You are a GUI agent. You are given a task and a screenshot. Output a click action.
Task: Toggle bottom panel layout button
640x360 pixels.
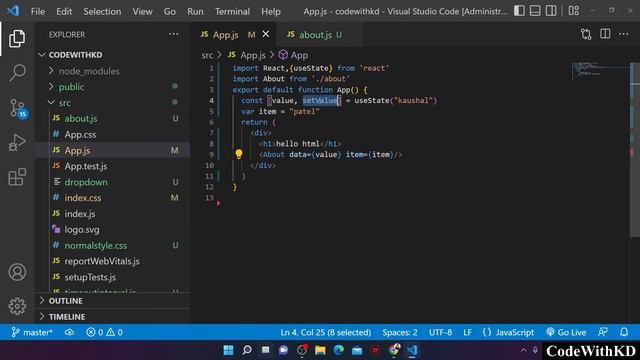535,11
